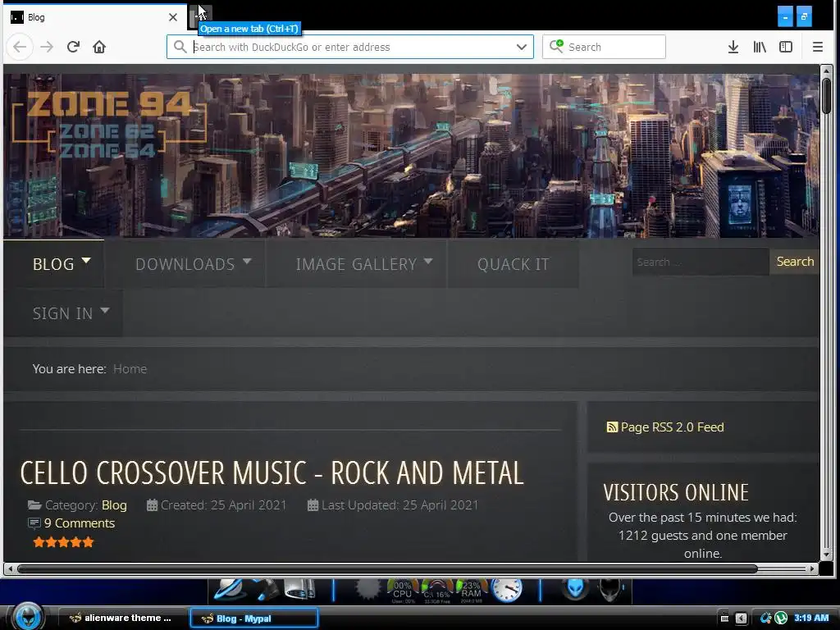The height and width of the screenshot is (630, 840).
Task: Open the search engine magnifier icon
Action: pos(556,47)
